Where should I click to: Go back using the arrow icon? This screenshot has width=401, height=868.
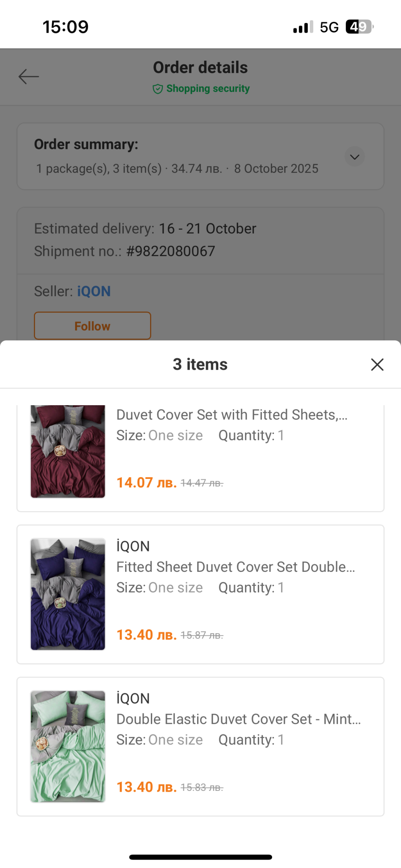coord(29,76)
